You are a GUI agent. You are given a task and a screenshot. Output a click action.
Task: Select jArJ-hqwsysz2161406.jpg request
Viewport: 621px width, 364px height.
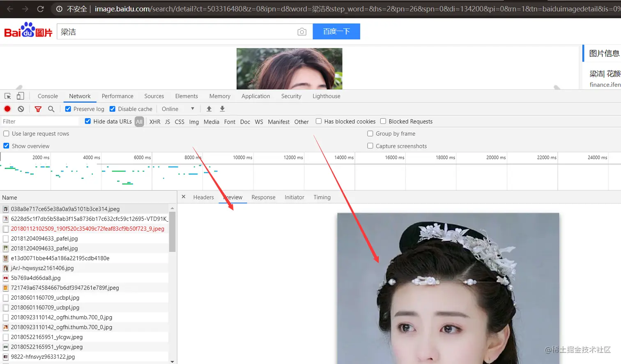(42, 268)
